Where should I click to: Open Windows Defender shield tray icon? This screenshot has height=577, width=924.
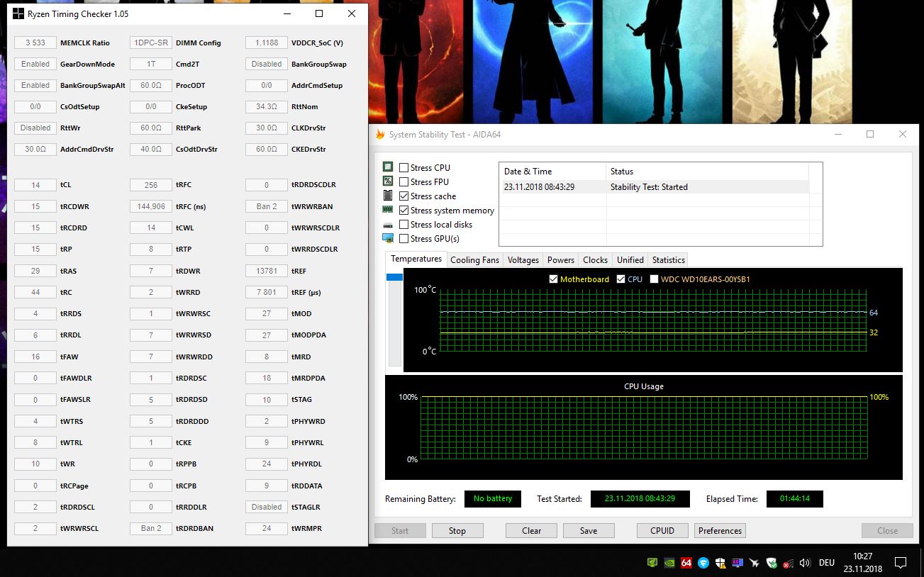point(720,563)
